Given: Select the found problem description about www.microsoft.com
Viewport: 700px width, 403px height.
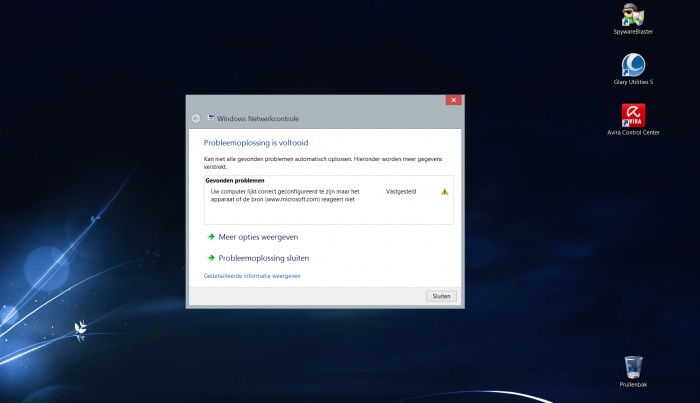Looking at the screenshot, I should point(285,195).
